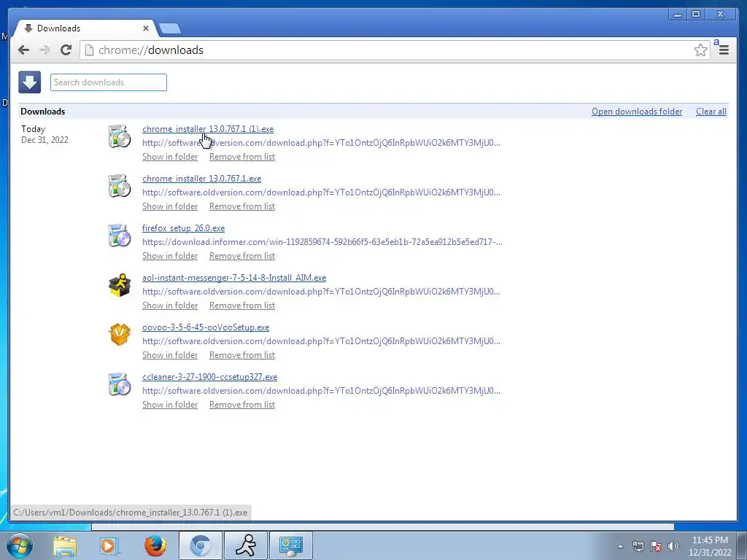Click the Clear all link
Viewport: 747px width, 560px height.
tap(711, 112)
